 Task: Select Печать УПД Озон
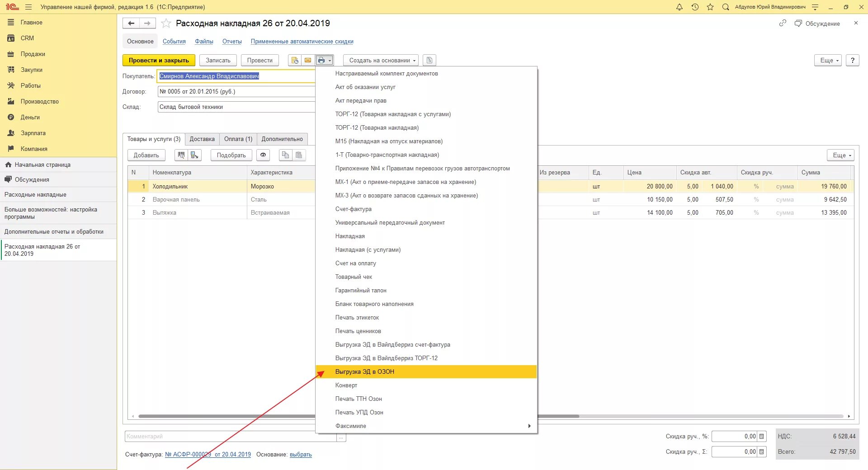tap(426, 412)
